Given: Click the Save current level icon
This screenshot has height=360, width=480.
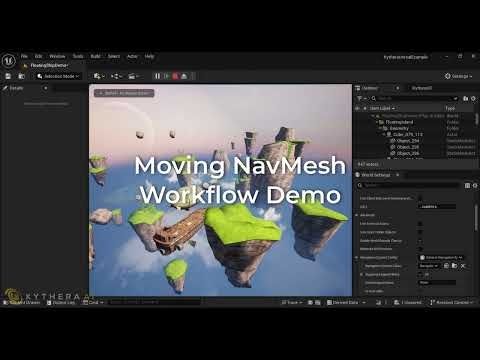Looking at the screenshot, I should tap(8, 76).
